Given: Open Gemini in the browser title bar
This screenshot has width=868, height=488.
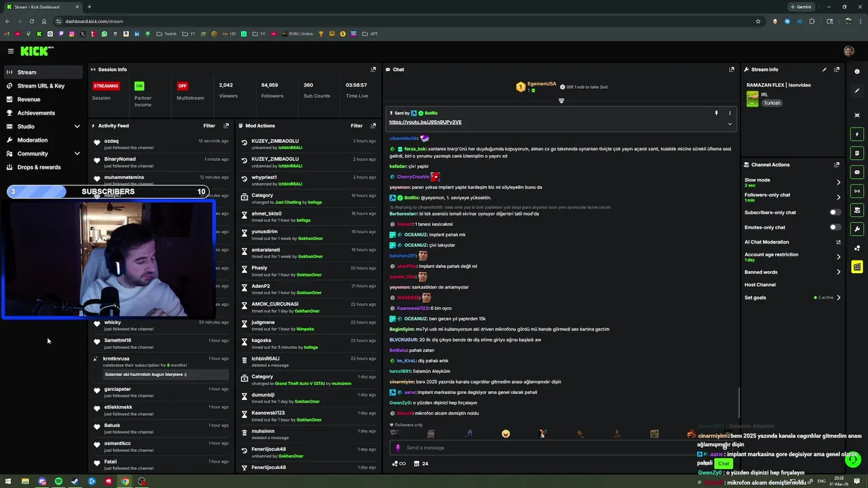Looking at the screenshot, I should (x=800, y=7).
